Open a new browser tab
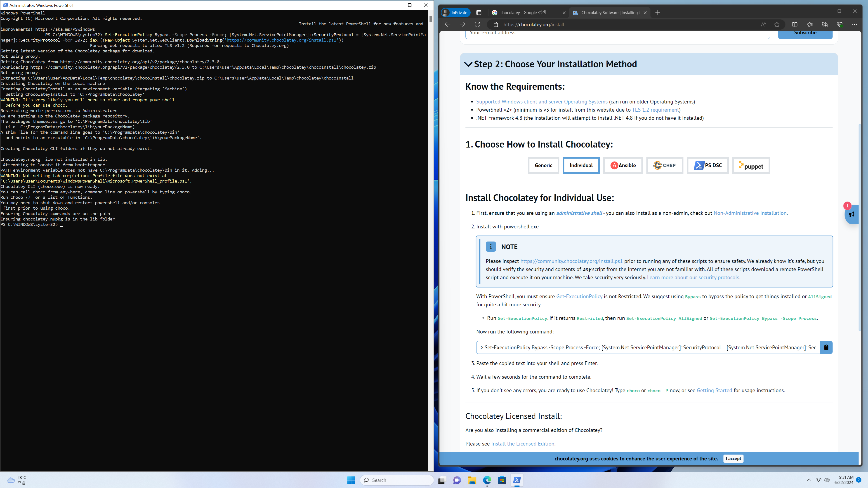868x488 pixels. (x=657, y=12)
